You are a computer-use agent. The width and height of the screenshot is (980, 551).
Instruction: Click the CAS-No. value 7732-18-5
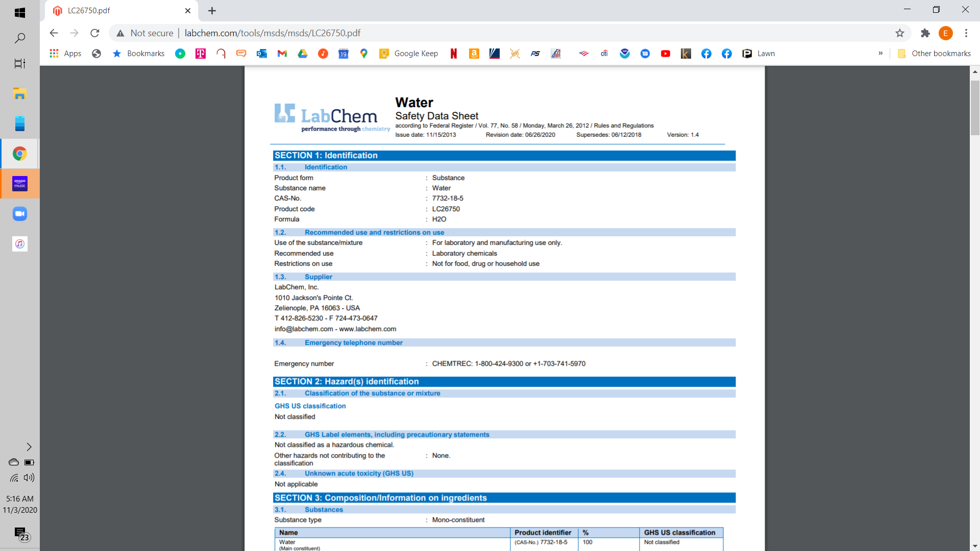click(448, 198)
